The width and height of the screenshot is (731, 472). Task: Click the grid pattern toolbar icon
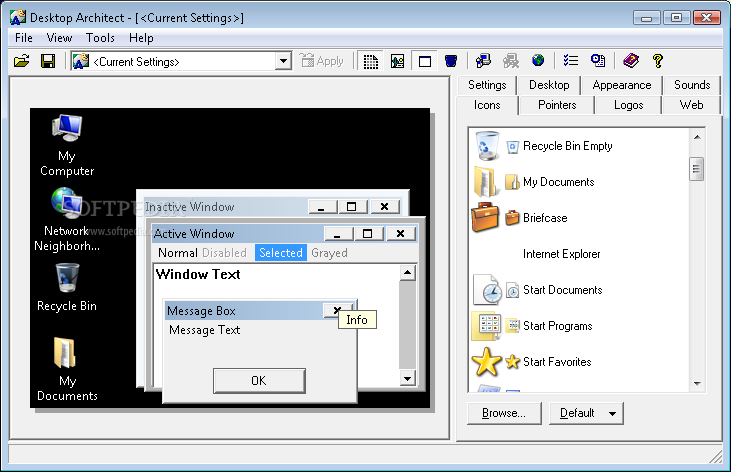[x=371, y=61]
